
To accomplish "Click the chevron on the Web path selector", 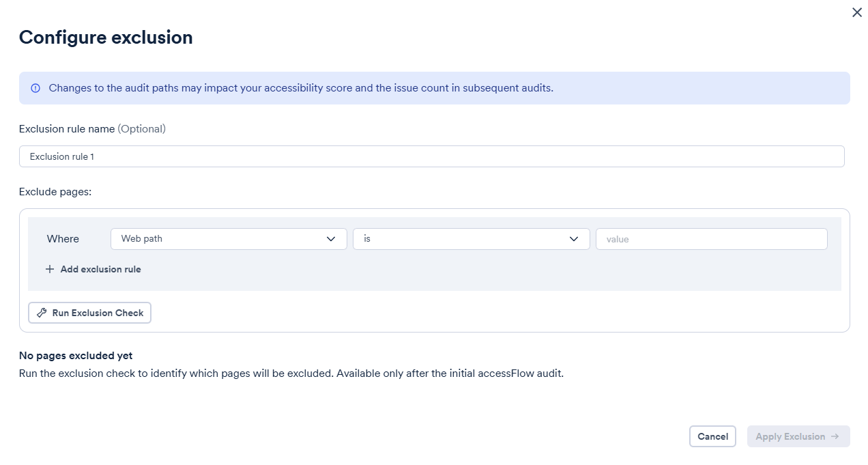I will (332, 239).
